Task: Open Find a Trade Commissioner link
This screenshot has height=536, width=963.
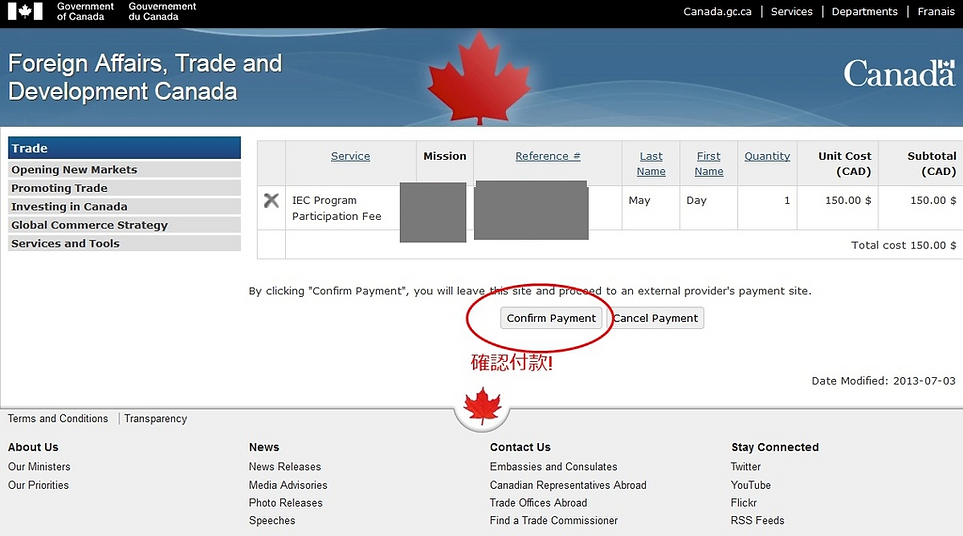Action: tap(554, 521)
